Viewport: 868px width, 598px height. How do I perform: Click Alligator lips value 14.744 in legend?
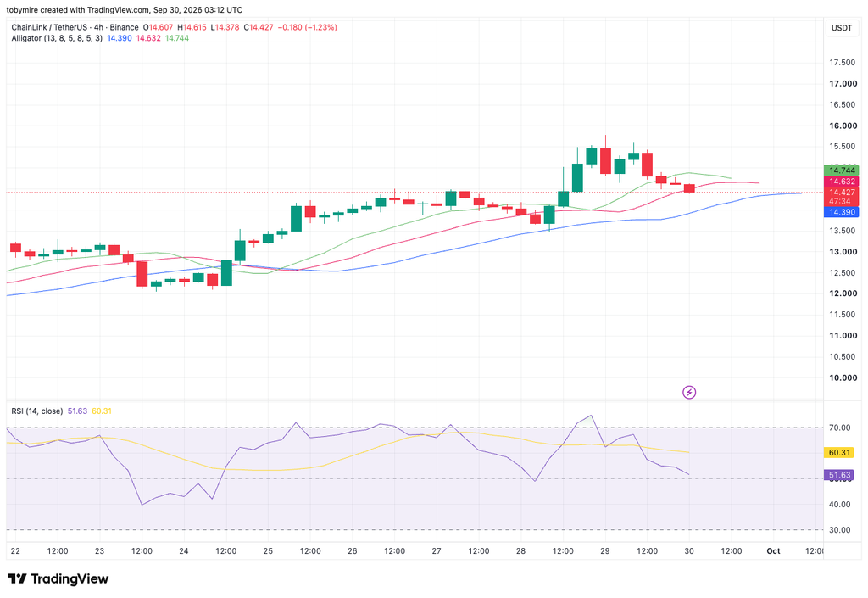point(177,38)
